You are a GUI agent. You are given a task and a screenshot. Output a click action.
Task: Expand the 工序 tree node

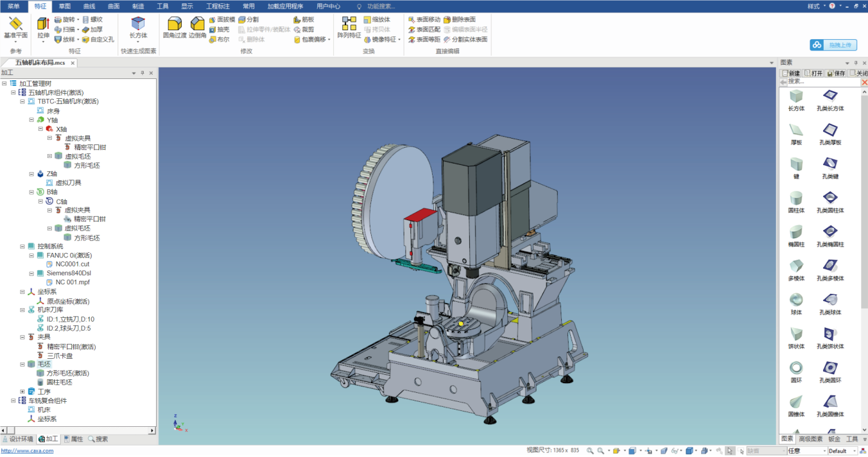(x=22, y=392)
